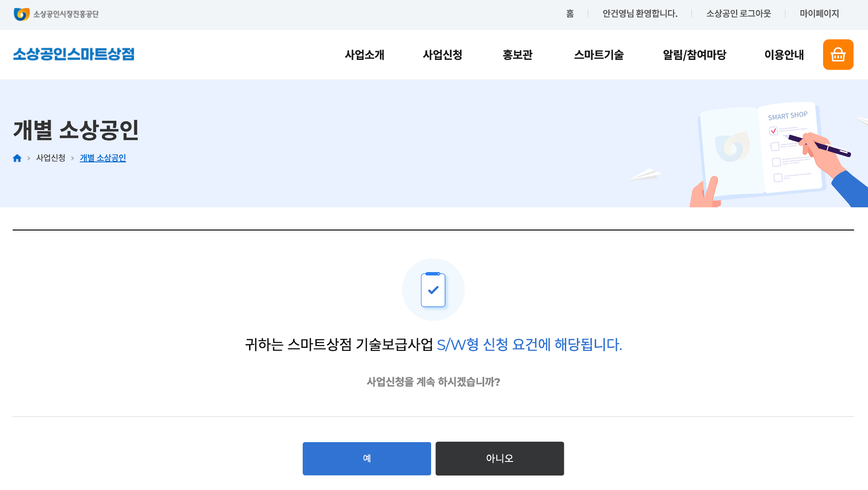Click the 홈 link in top bar
Viewport: 868px width, 490px height.
tap(570, 14)
